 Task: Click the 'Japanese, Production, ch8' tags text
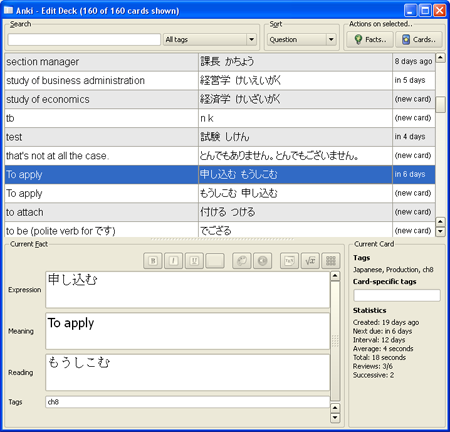click(x=393, y=270)
